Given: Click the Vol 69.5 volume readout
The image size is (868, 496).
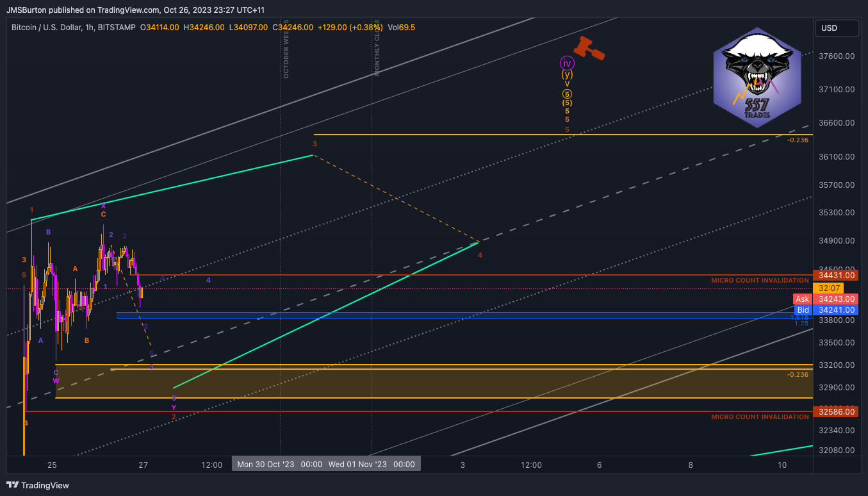Looking at the screenshot, I should tap(402, 28).
